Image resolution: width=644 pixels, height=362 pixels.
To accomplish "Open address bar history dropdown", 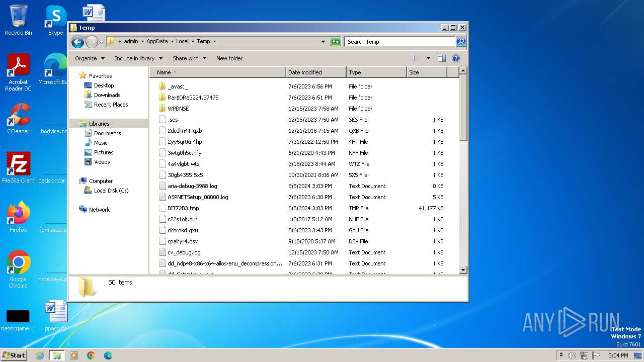I will pos(323,42).
